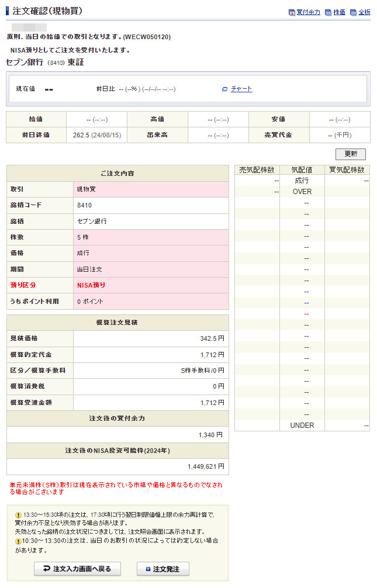
Task: Select the 成行 row in order book
Action: (x=302, y=181)
